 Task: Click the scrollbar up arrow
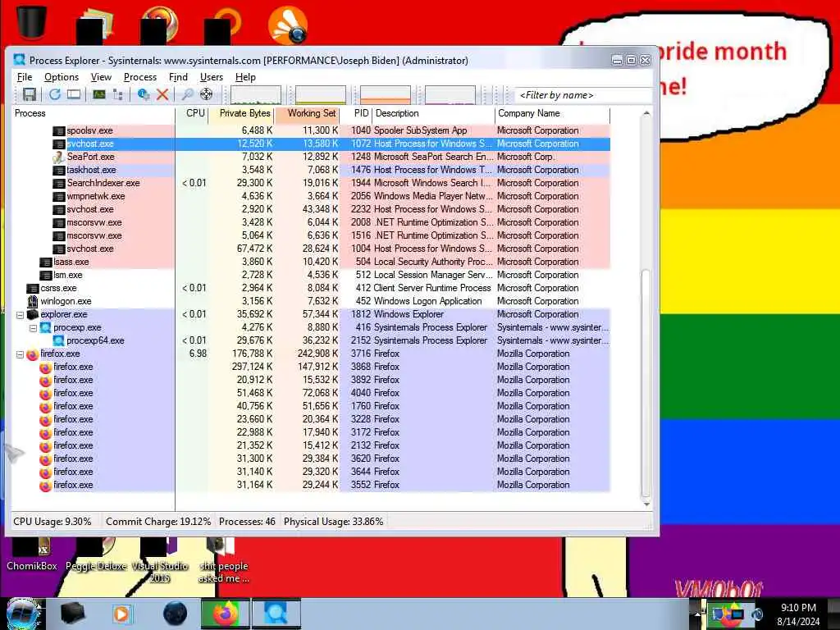click(646, 113)
